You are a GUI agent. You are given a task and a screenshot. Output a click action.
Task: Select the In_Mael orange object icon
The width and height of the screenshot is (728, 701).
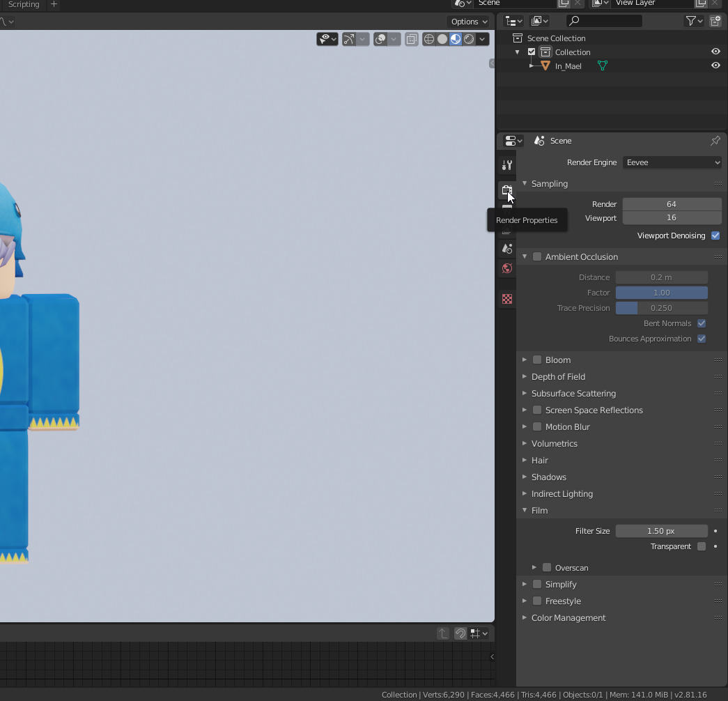(545, 66)
